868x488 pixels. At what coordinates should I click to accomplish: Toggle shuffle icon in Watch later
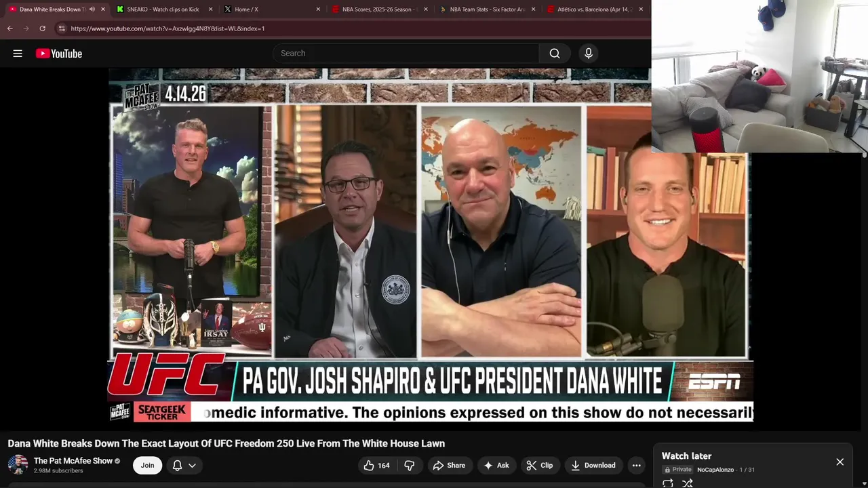click(688, 483)
